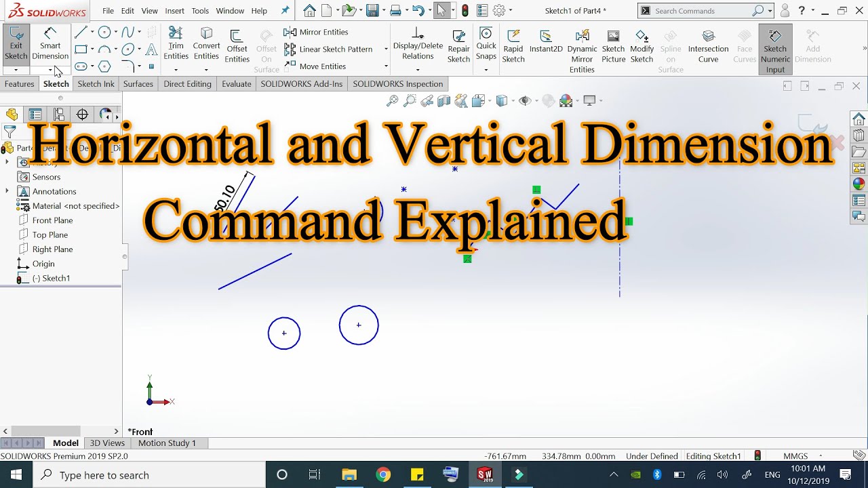The width and height of the screenshot is (868, 488).
Task: Select the Line sketch tool
Action: click(x=81, y=32)
